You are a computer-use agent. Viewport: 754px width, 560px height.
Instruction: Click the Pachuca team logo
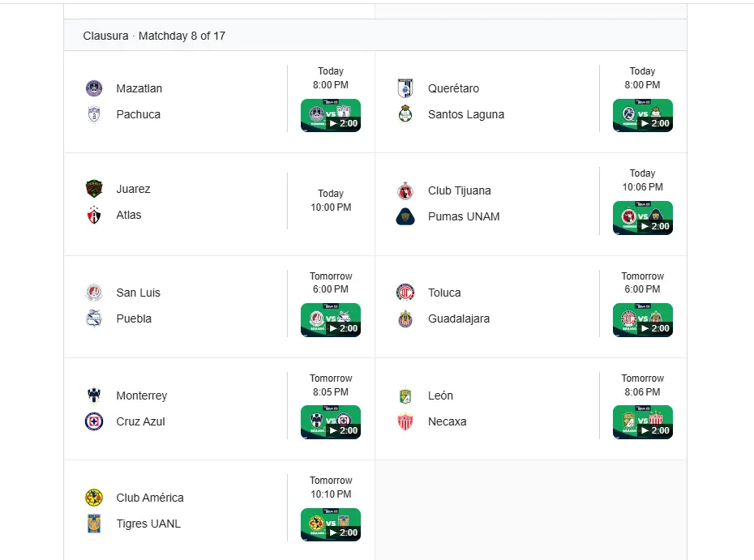[94, 114]
